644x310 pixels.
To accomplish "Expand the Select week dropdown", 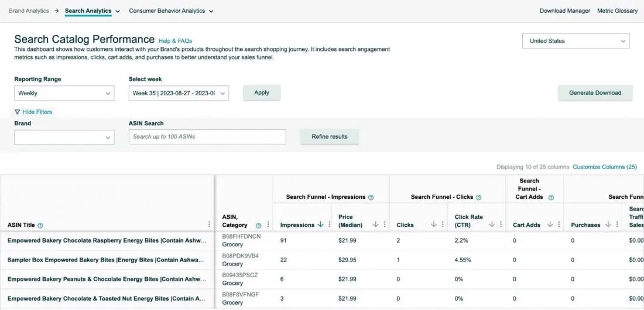I will (x=179, y=93).
